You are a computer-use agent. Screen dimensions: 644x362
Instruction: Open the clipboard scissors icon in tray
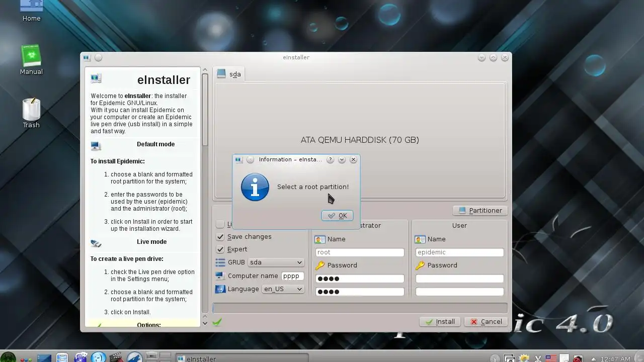pos(538,358)
